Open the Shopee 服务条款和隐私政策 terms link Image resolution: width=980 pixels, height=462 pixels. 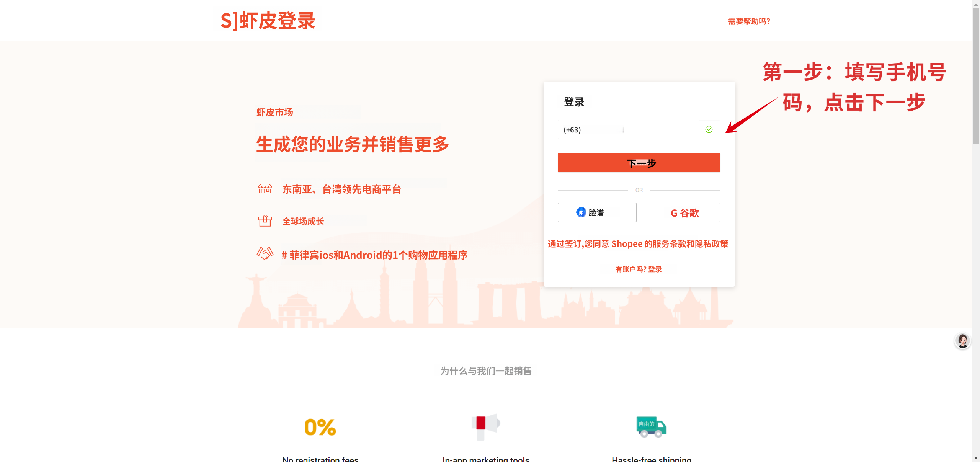click(x=638, y=244)
